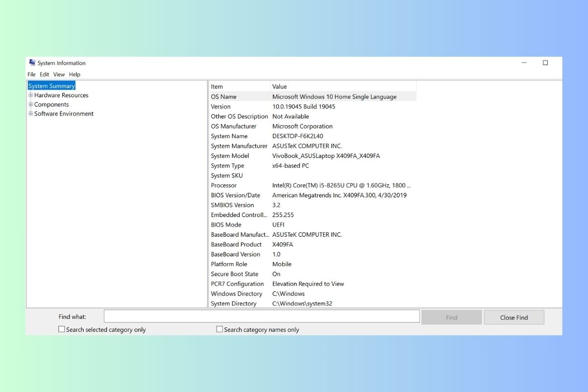Select the Platform Role row
The width and height of the screenshot is (588, 392).
313,264
